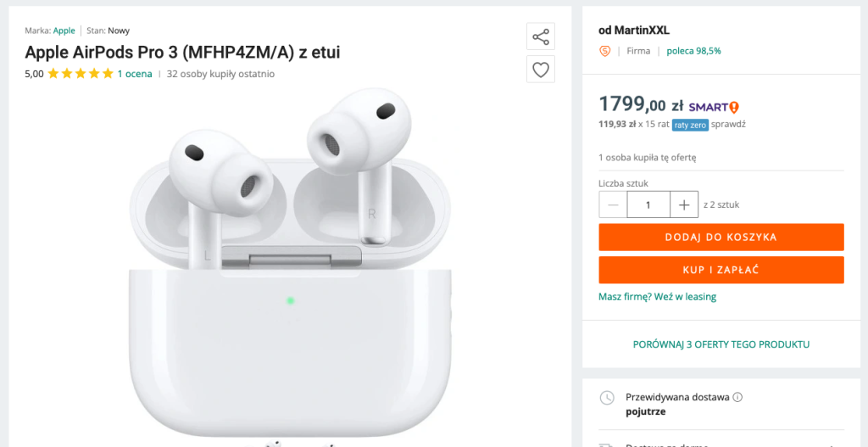Add product to favorites with heart icon
Screen dimensions: 868x447
[540, 69]
